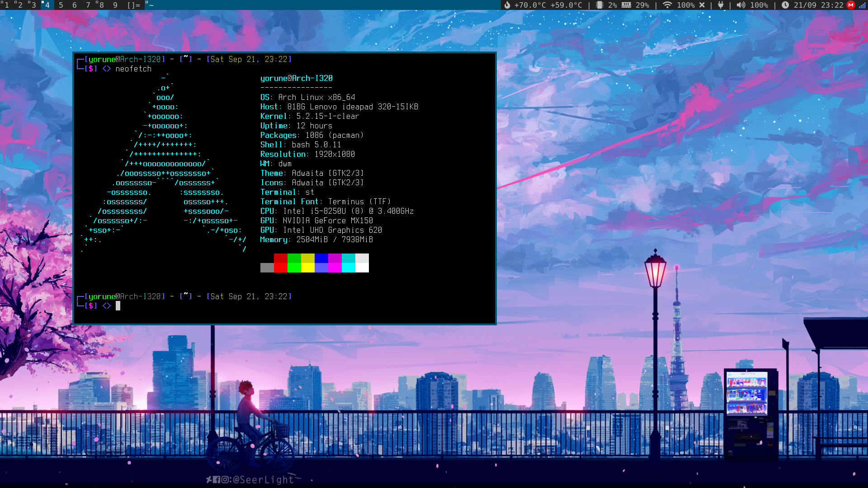Click the Arch Linux ASCII logo
Viewport: 868px width, 488px height.
pyautogui.click(x=164, y=164)
